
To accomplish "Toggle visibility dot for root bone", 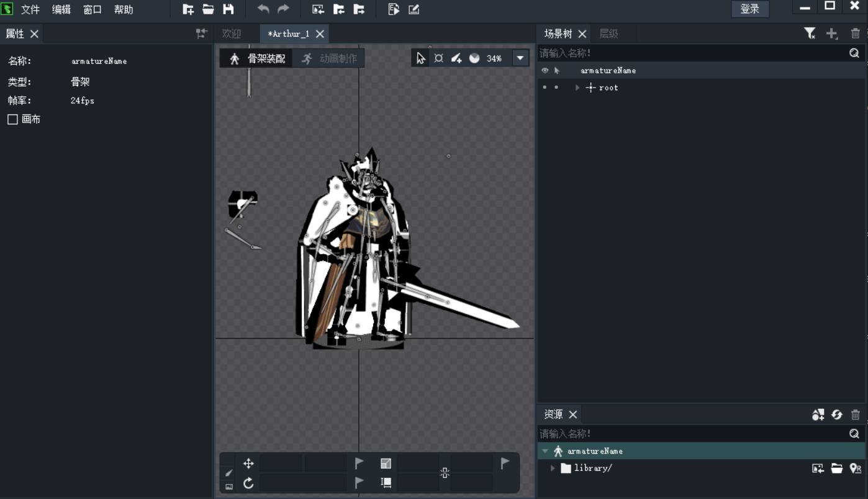I will click(545, 88).
